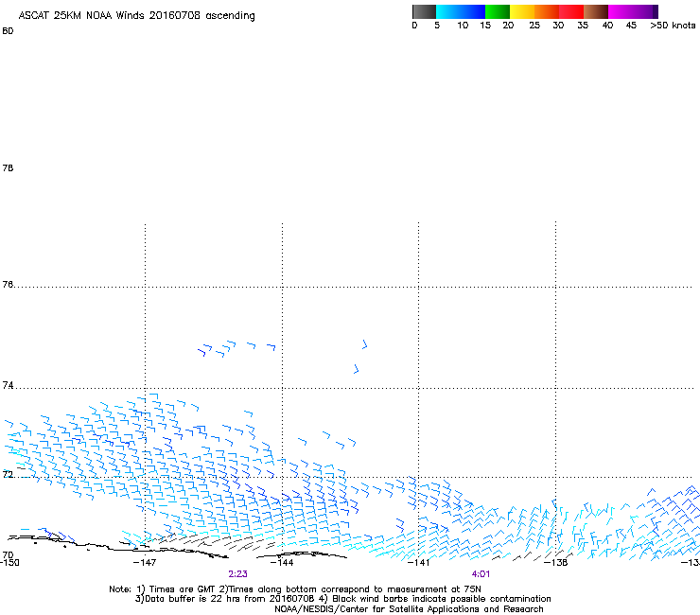The image size is (700, 615).
Task: Click the latitude label 78
Action: (x=8, y=167)
